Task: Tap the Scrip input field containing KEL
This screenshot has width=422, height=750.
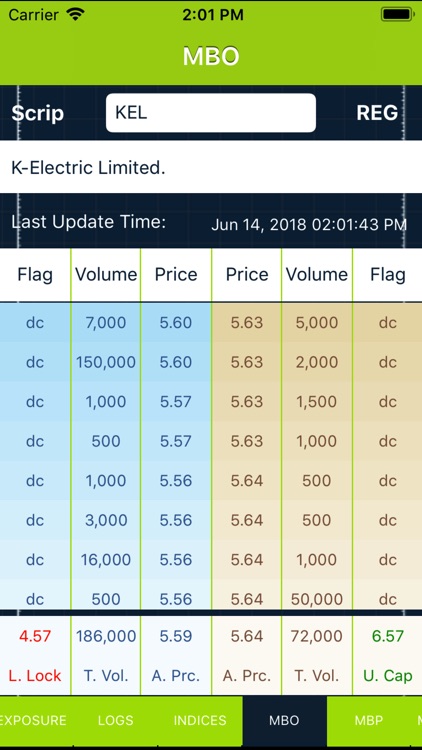Action: coord(211,113)
